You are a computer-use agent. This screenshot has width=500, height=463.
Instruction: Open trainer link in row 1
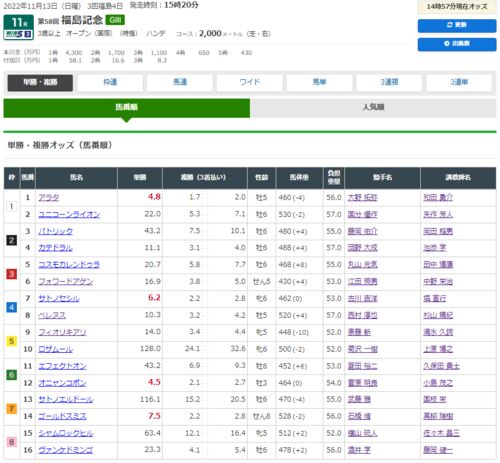click(438, 198)
